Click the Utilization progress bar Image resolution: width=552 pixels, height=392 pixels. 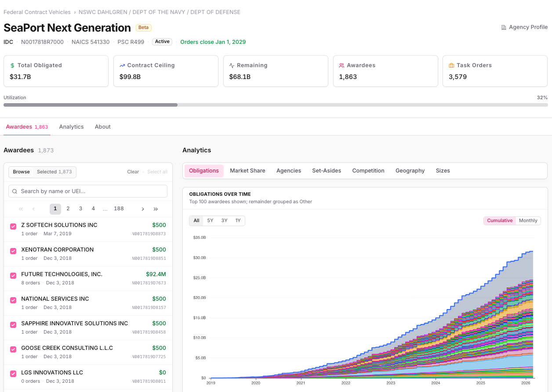click(276, 105)
